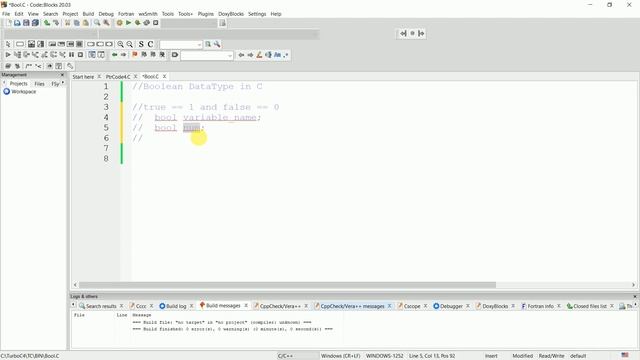
Task: Open the Debug menu
Action: click(x=106, y=14)
